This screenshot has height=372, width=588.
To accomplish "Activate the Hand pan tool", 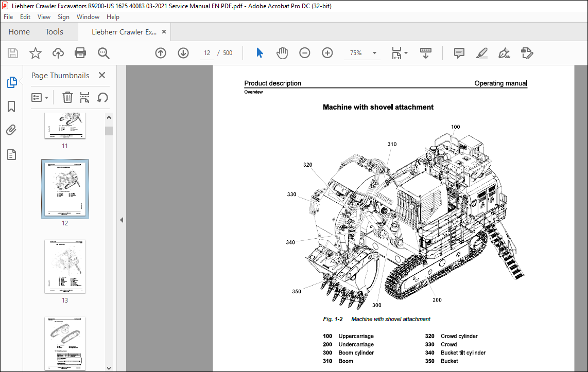I will tap(282, 53).
